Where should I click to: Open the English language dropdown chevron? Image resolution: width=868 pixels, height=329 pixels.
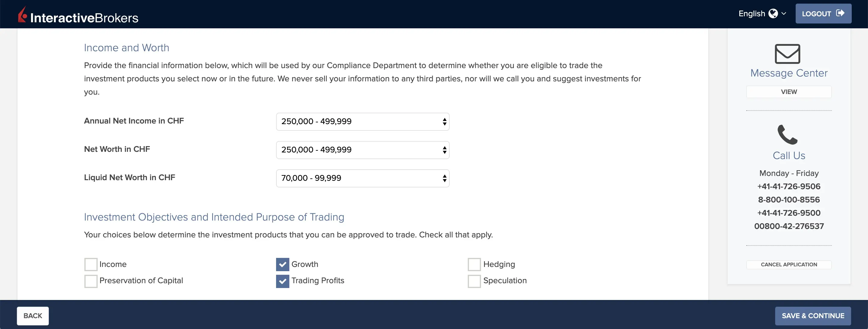[784, 14]
